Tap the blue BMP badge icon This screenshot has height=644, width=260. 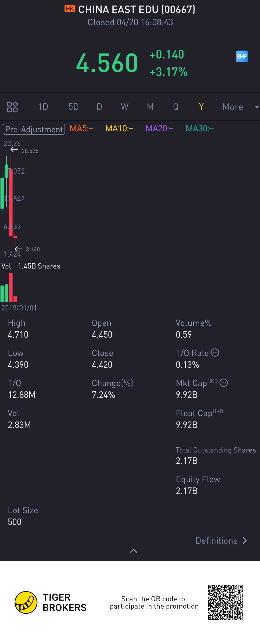coord(242,57)
